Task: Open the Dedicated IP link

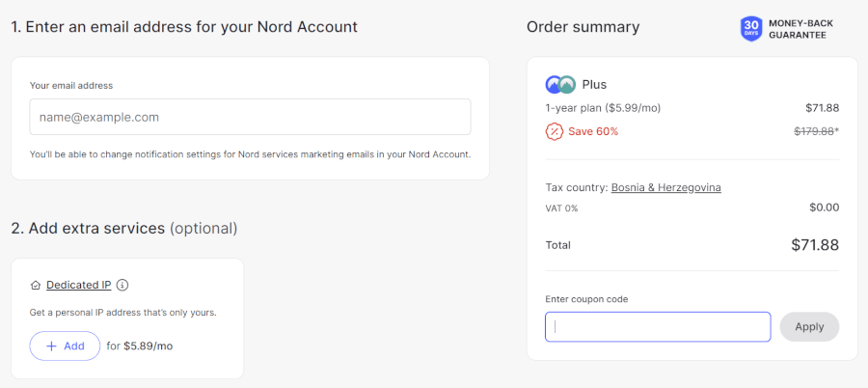Action: pos(78,285)
